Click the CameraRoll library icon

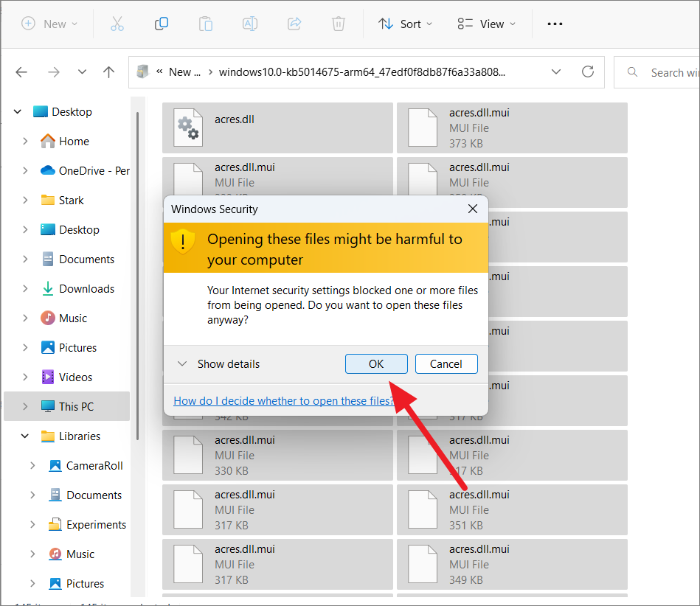[55, 465]
